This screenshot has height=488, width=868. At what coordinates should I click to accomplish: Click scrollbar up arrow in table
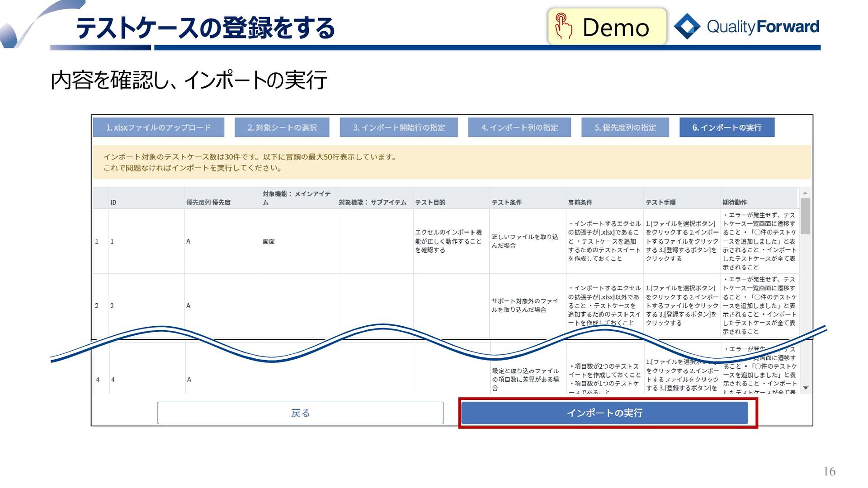pos(805,193)
